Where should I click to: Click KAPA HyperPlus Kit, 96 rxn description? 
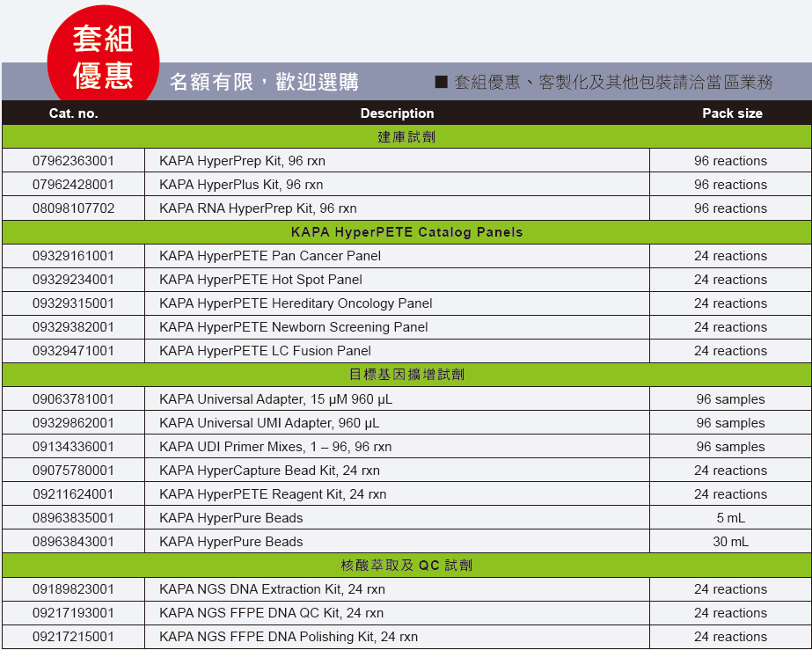tap(241, 185)
